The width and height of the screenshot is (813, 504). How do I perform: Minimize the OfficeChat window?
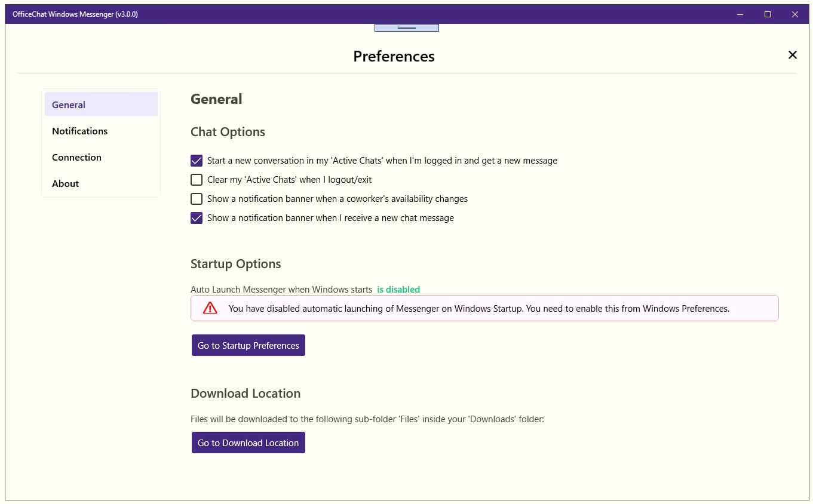pyautogui.click(x=740, y=14)
